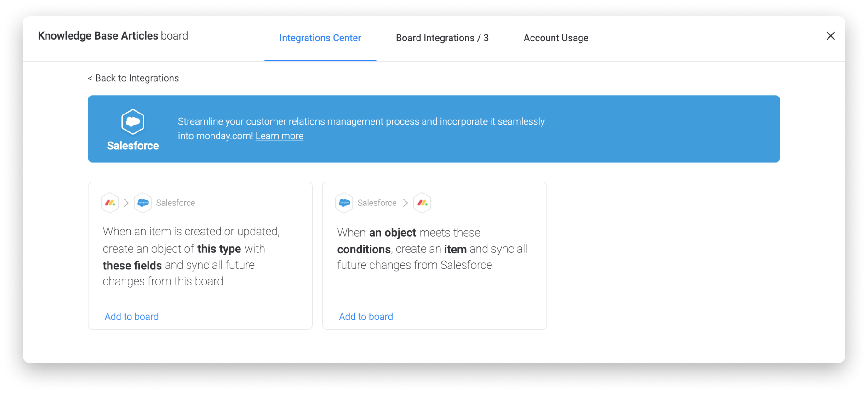Image resolution: width=868 pixels, height=393 pixels.
Task: Choose 'an object' in second recipe
Action: pyautogui.click(x=393, y=233)
